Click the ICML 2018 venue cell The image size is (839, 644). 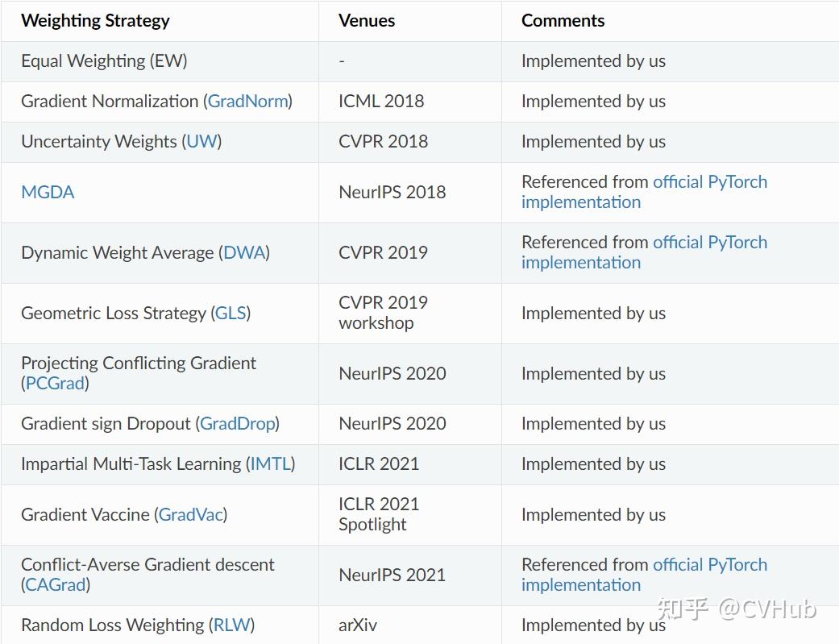[x=381, y=102]
